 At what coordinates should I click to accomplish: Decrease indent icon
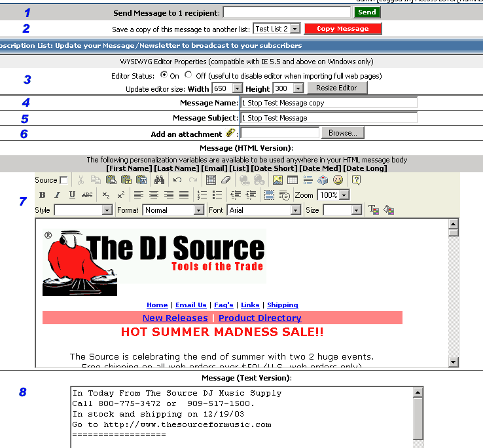point(236,195)
